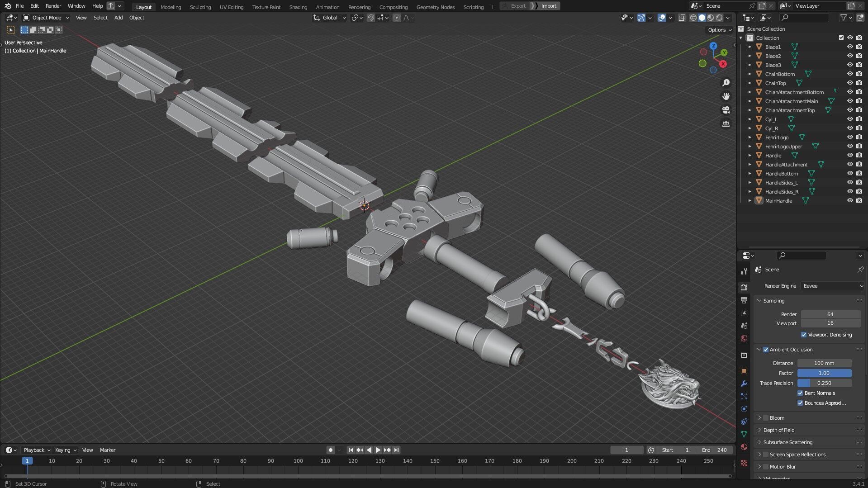Switch orthographic/perspective grid icon
Screen dimensions: 868x488
tap(726, 123)
